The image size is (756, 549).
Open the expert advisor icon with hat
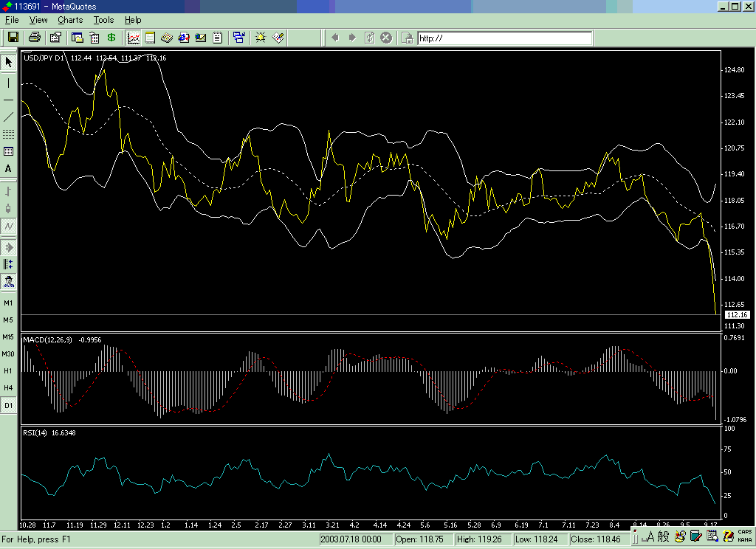9,280
